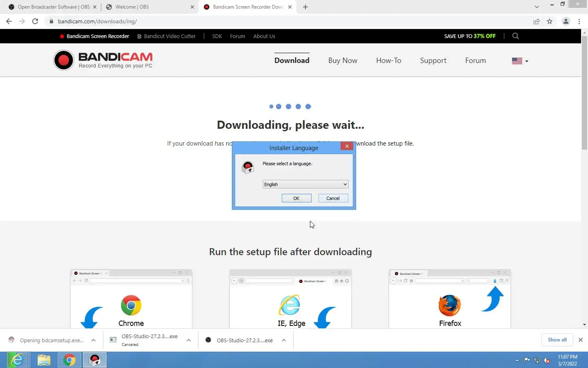Screen dimensions: 588x368
Task: Click the taskbar clock showing 11:07 PM
Action: pyautogui.click(x=568, y=360)
